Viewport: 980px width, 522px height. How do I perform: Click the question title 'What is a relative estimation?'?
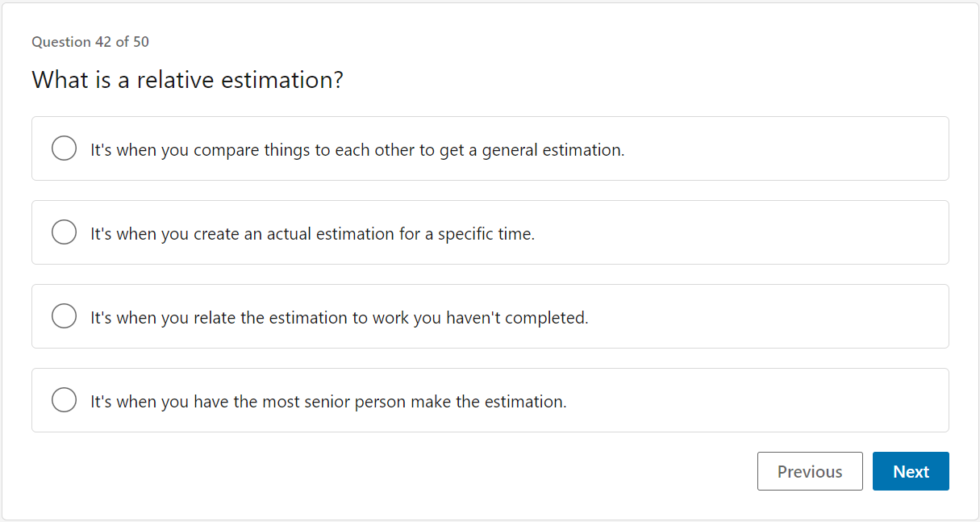(186, 80)
